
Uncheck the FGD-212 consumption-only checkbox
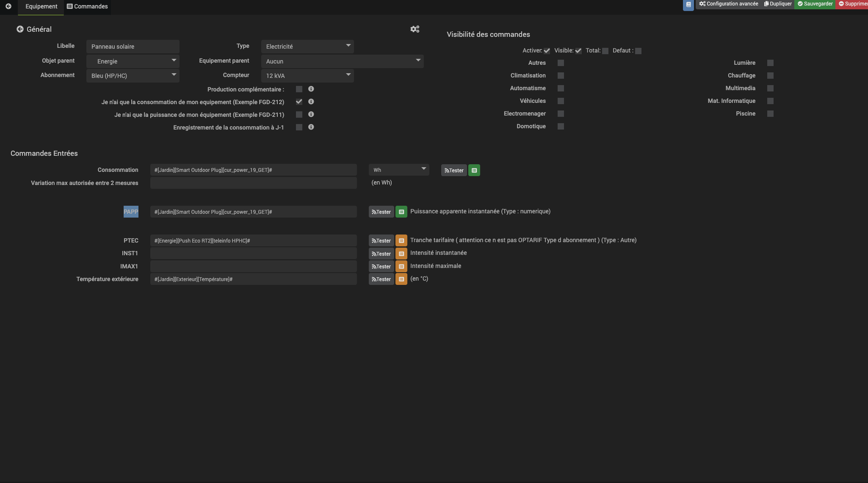tap(299, 102)
